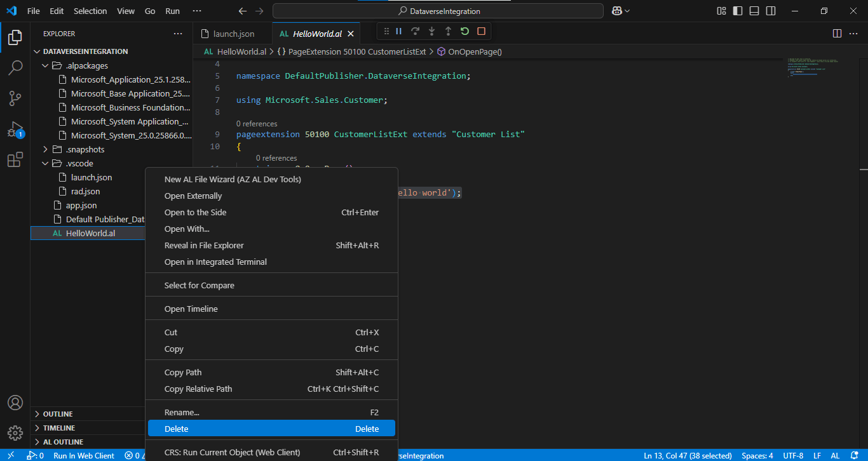This screenshot has width=868, height=461.
Task: Open the Extensions view
Action: (x=15, y=160)
